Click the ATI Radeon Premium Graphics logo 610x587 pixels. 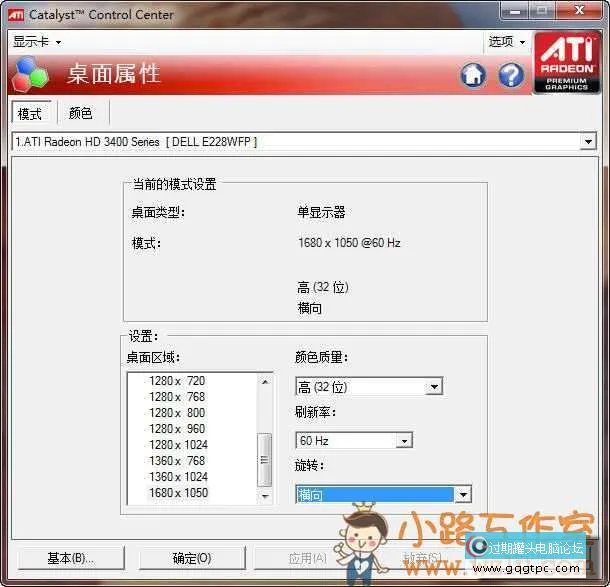[566, 63]
